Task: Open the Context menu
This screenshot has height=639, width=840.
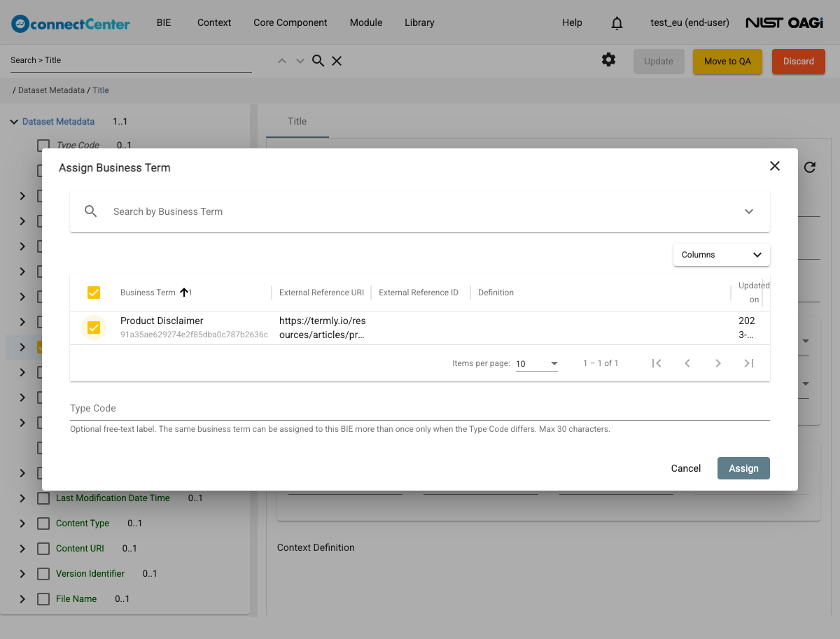Action: (x=214, y=22)
